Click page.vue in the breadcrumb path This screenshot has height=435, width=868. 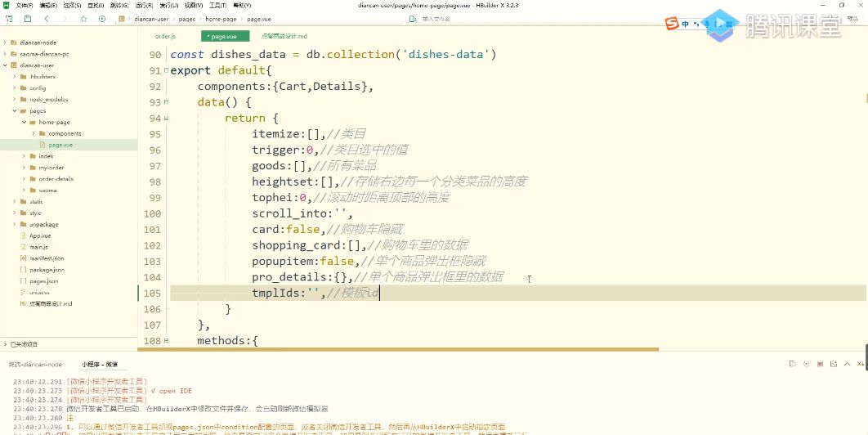click(258, 19)
